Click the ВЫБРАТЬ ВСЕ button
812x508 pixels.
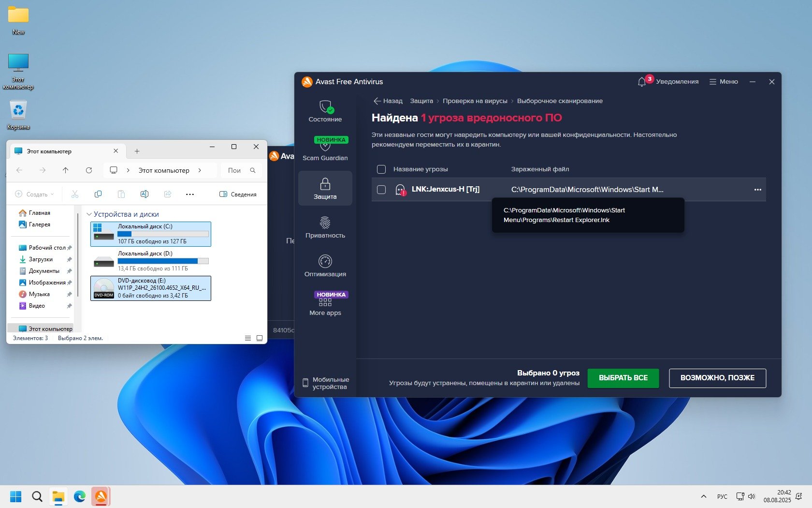623,378
